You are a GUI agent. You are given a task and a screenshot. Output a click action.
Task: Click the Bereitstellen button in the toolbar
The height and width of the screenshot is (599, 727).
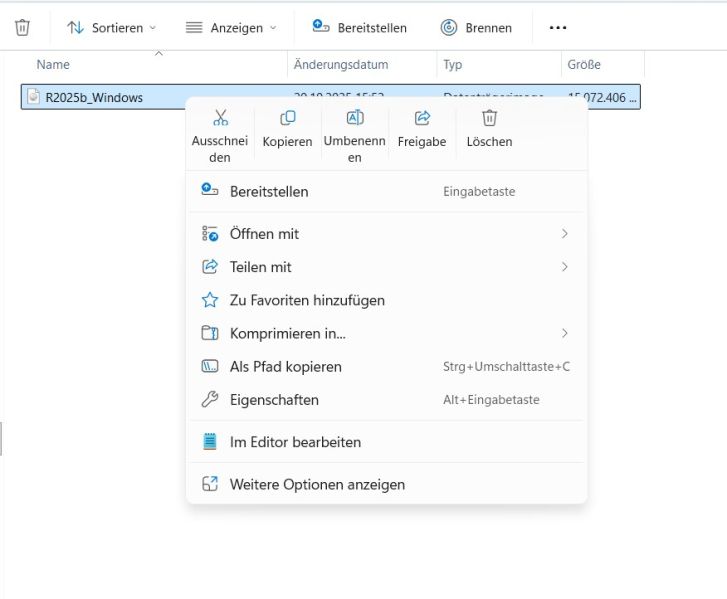point(360,28)
